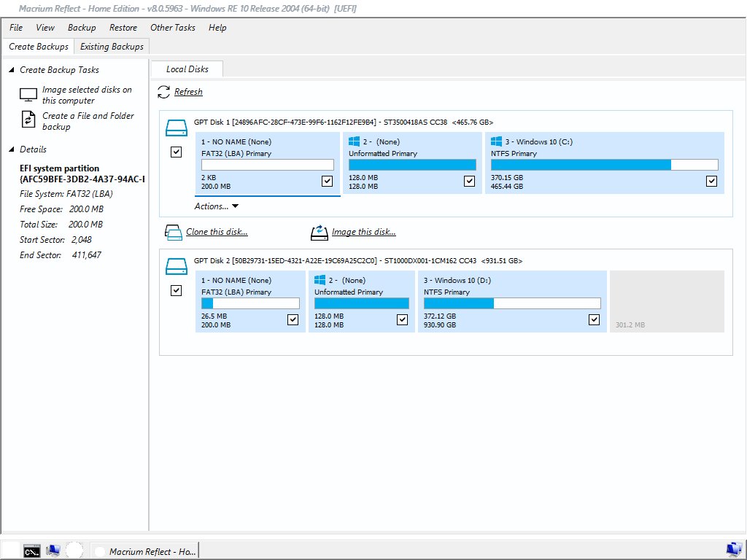747x560 pixels.
Task: Open the Other Tasks menu
Action: tap(173, 28)
